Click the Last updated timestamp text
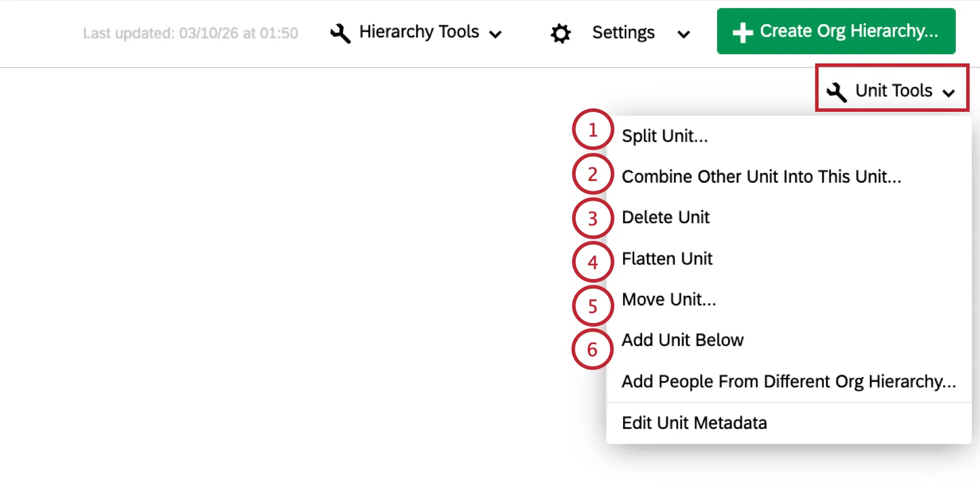Viewport: 980px width, 490px height. click(190, 33)
